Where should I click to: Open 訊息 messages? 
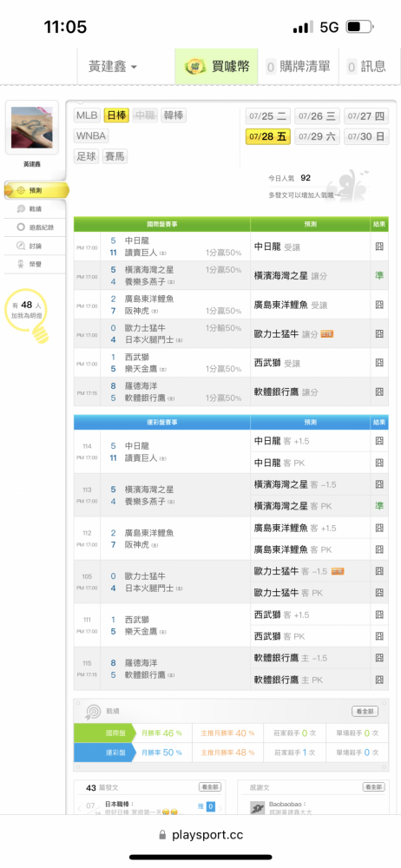pos(366,67)
